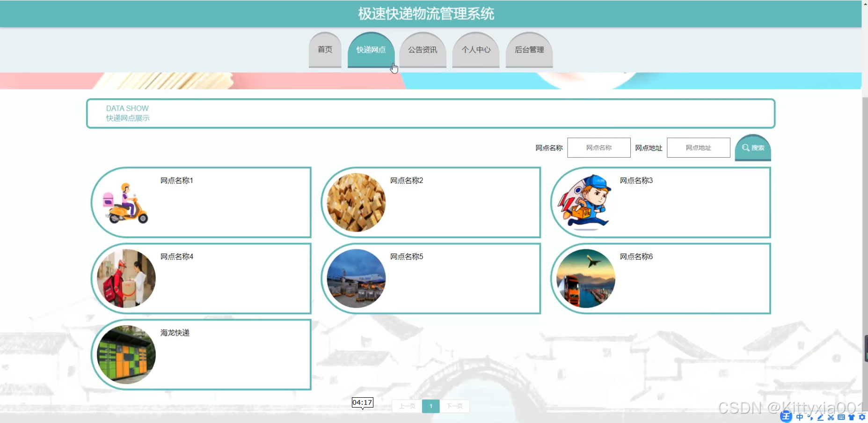The width and height of the screenshot is (868, 423).
Task: Go to the 公告资讯 tab
Action: click(x=423, y=50)
